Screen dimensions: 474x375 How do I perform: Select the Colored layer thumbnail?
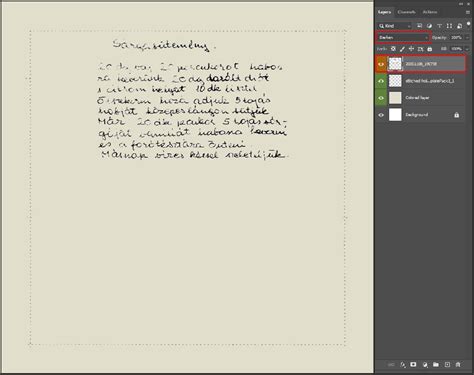click(395, 98)
